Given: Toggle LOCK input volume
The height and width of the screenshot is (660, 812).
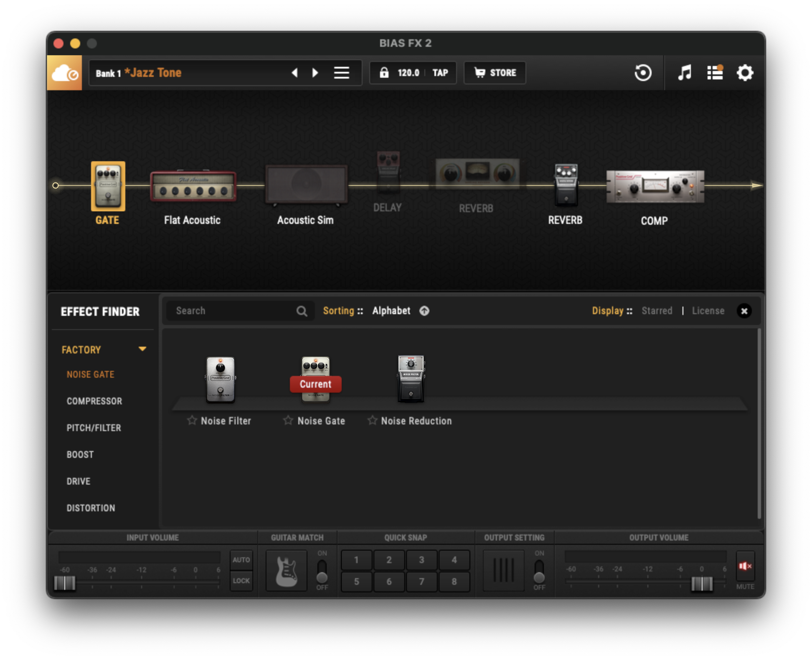Looking at the screenshot, I should (241, 581).
